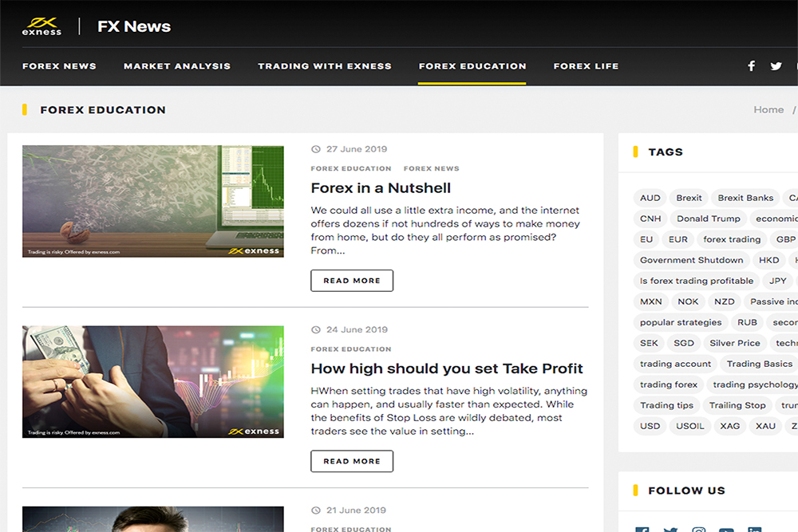Select the USOIL tag
This screenshot has width=798, height=532.
689,428
